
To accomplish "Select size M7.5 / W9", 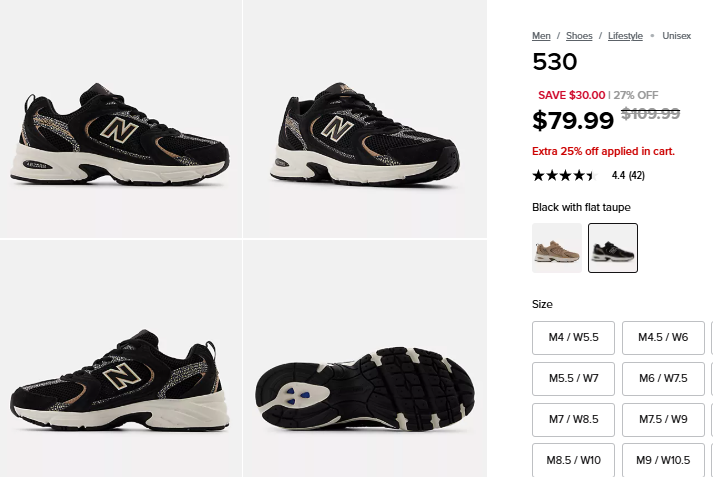I will [663, 419].
